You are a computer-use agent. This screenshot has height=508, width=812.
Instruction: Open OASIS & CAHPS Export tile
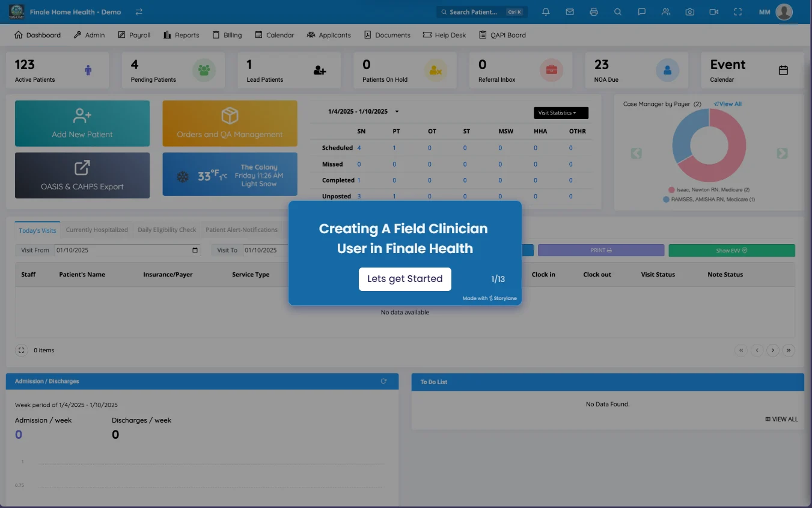(x=82, y=175)
